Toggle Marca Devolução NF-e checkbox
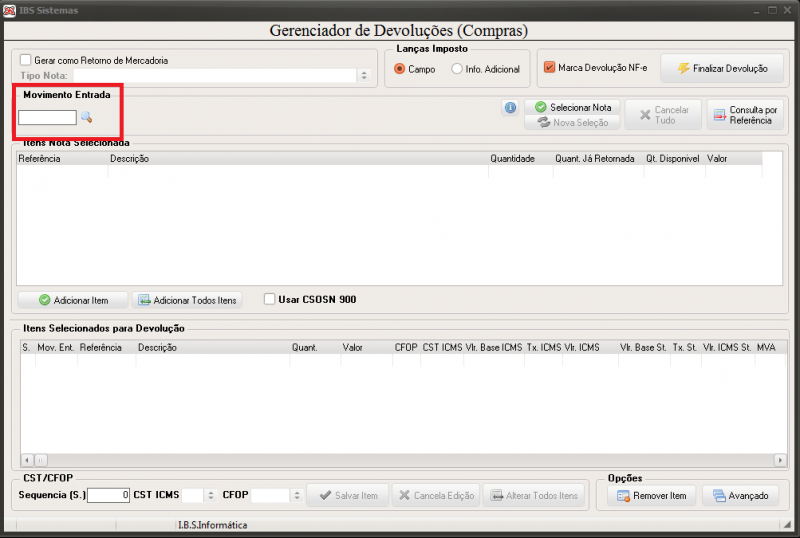 point(549,67)
